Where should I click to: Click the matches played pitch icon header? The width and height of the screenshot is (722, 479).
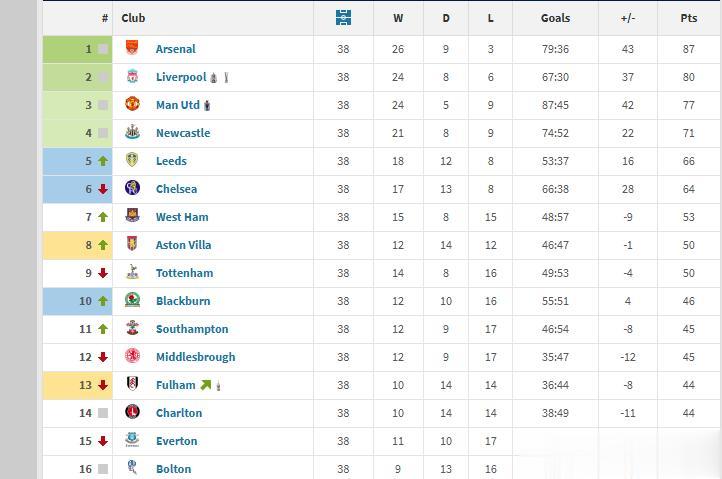tap(344, 18)
